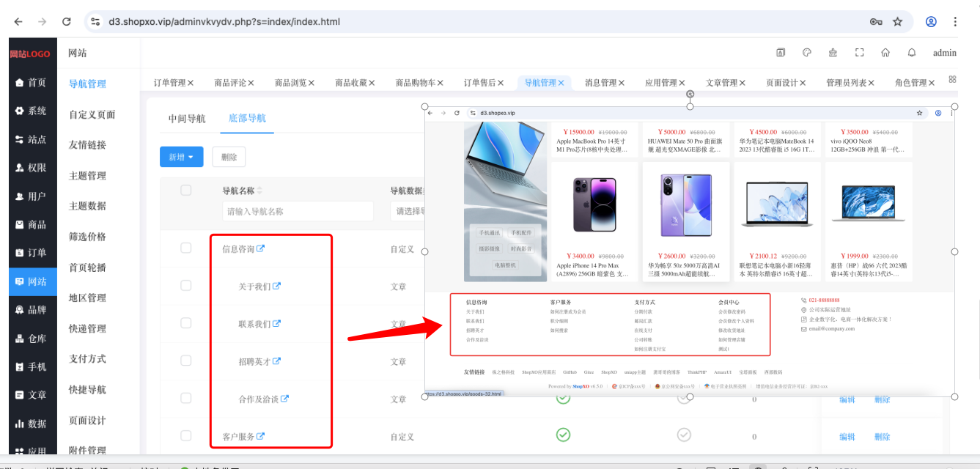
Task: Open notifications via the bell icon
Action: point(912,53)
